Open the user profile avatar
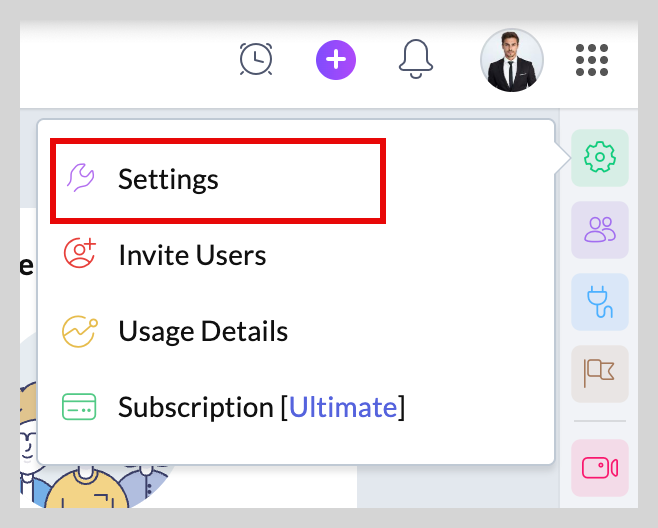The width and height of the screenshot is (658, 528). point(512,60)
